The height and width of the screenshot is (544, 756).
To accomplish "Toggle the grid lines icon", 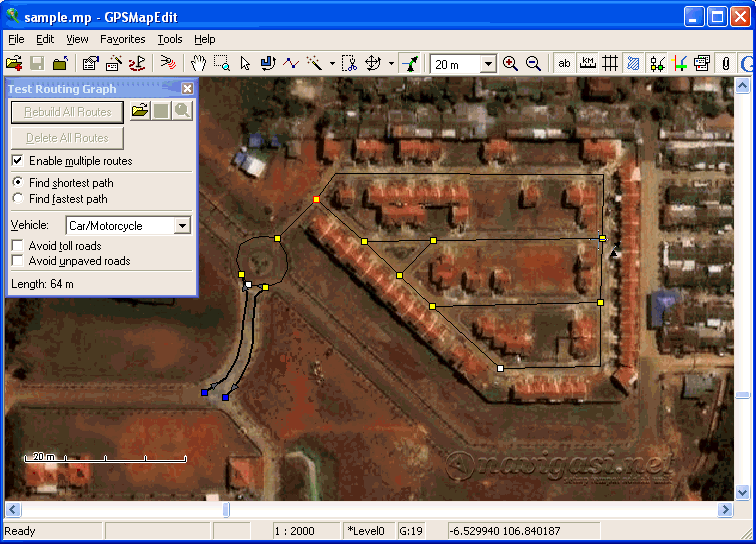I will coord(610,63).
